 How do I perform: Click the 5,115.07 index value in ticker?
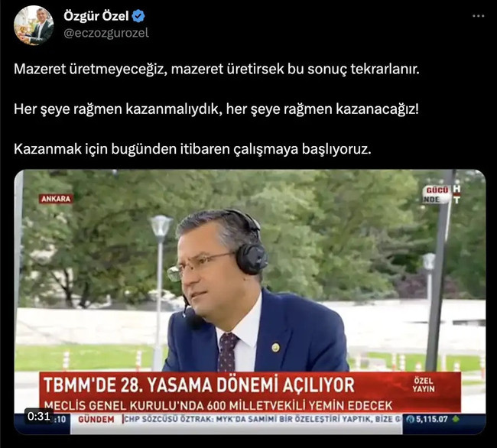[431, 419]
